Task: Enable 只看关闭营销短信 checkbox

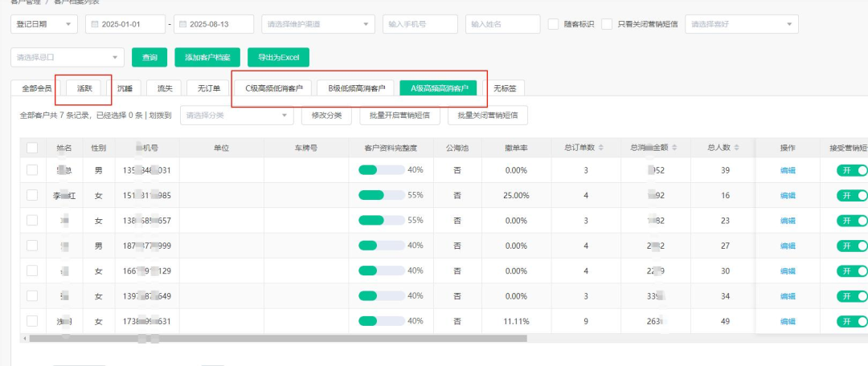Action: point(608,24)
